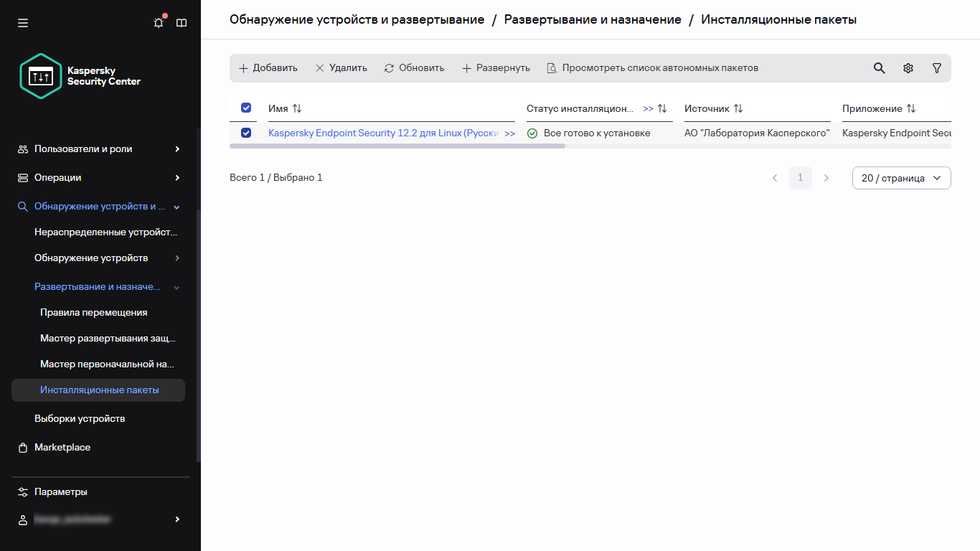The height and width of the screenshot is (551, 980).
Task: Open the Marketplace section
Action: click(x=62, y=447)
